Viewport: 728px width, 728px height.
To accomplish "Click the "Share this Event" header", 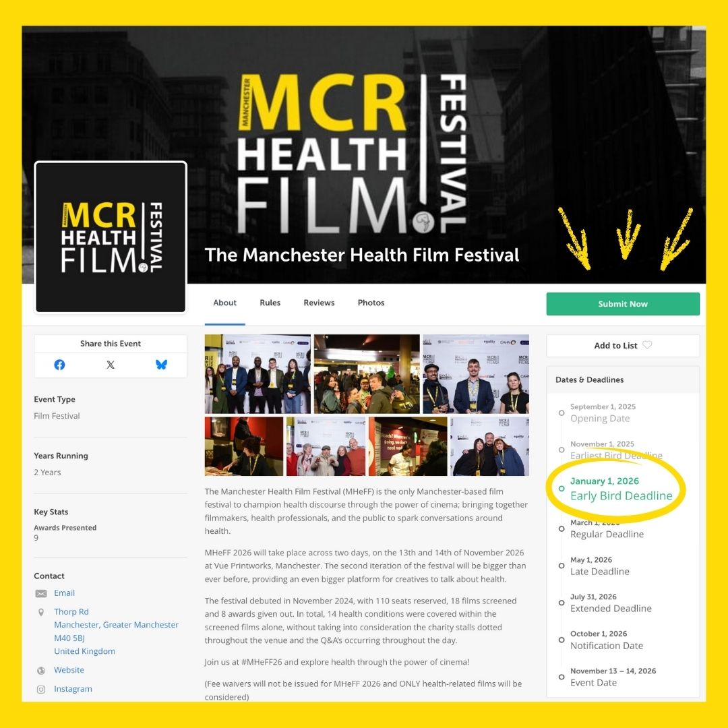I will [111, 344].
